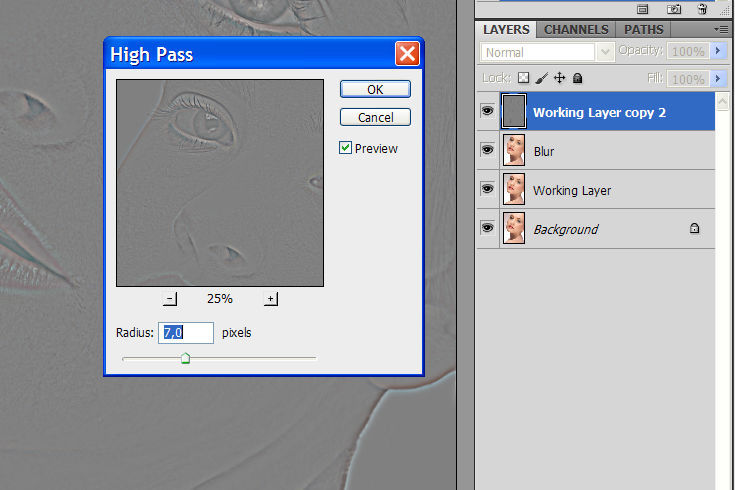Screen dimensions: 735x490
Task: Click the Radius slider handle
Action: coord(186,359)
